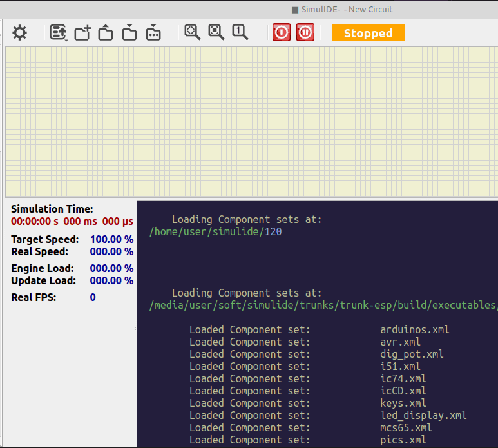498x448 pixels.
Task: Zoom to fit the circuit
Action: click(192, 32)
